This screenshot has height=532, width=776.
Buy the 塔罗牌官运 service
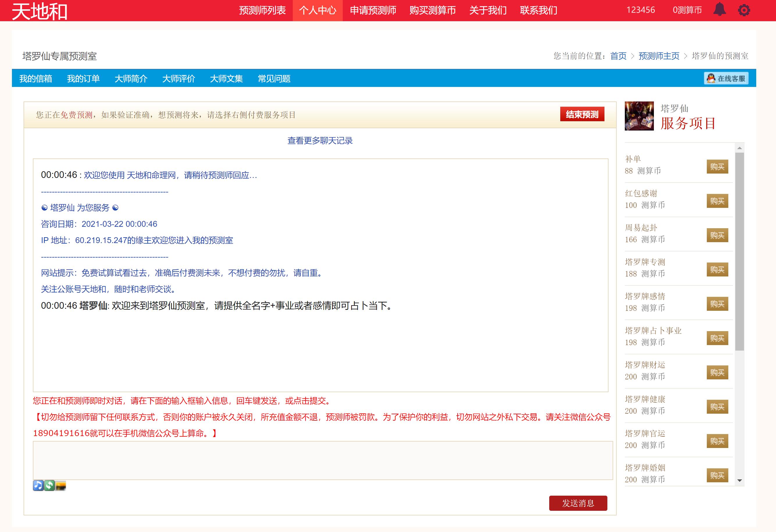point(717,441)
